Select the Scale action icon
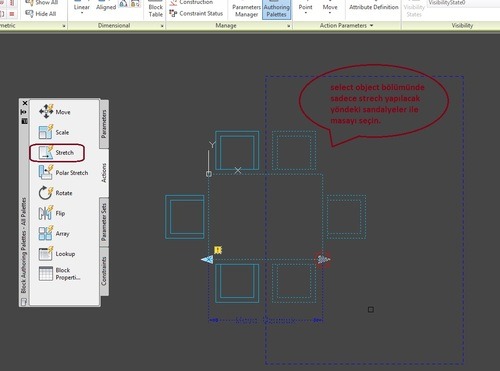Viewport: 500px width, 371px height. (x=45, y=132)
